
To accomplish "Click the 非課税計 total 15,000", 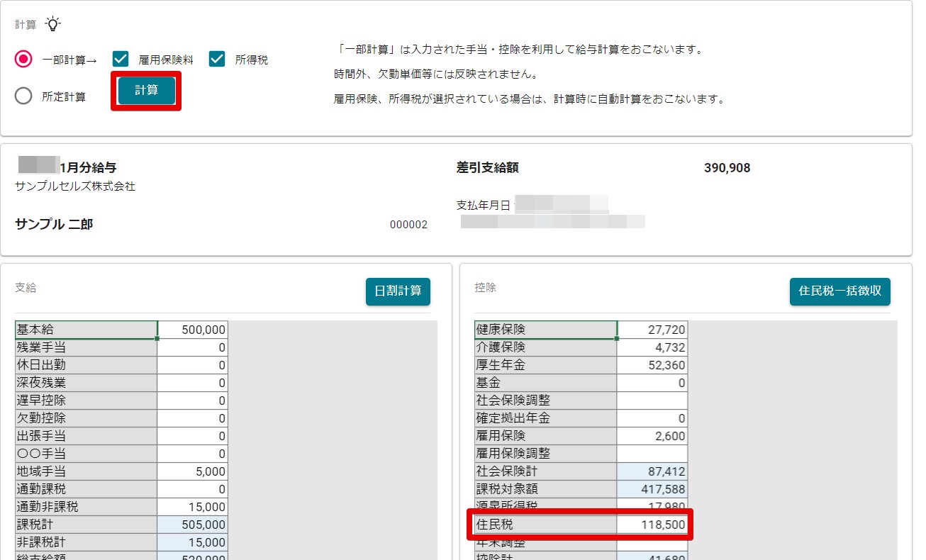I will click(192, 542).
